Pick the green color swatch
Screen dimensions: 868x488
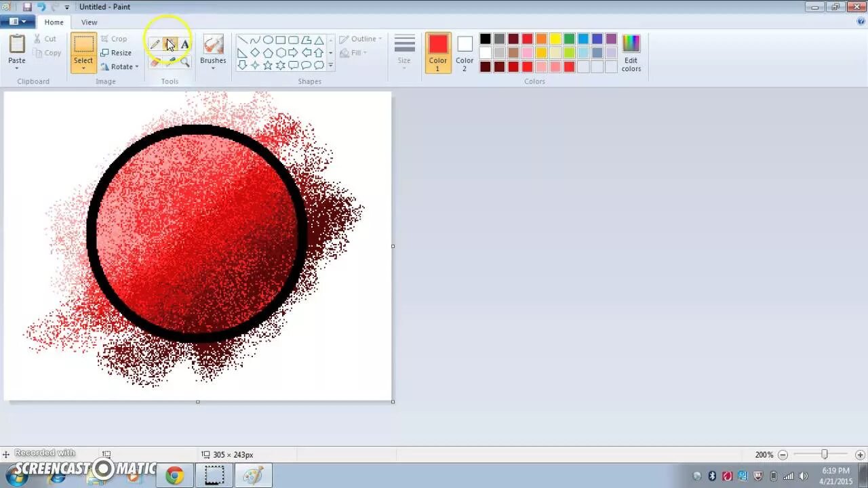[x=569, y=39]
